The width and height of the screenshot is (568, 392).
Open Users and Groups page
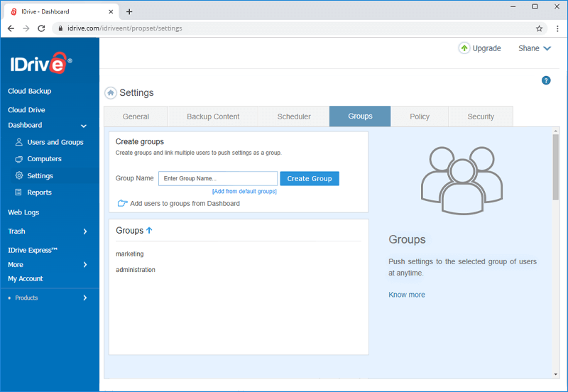coord(55,142)
